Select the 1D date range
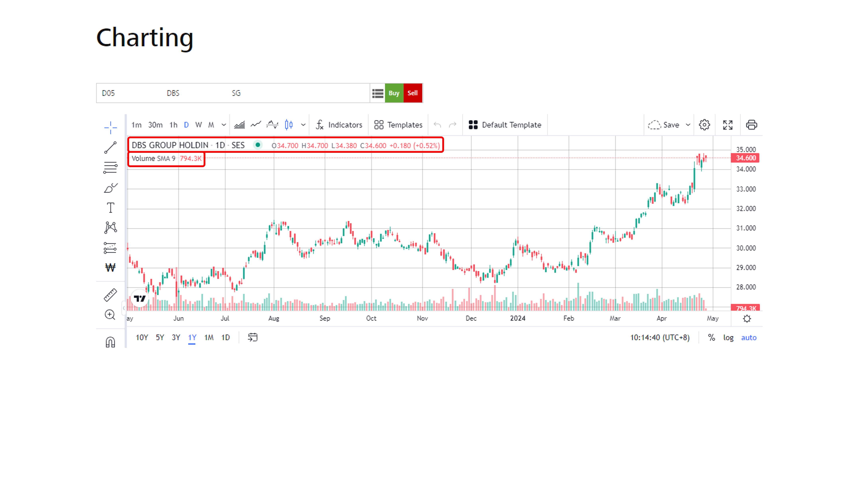Image resolution: width=867 pixels, height=504 pixels. 225,337
